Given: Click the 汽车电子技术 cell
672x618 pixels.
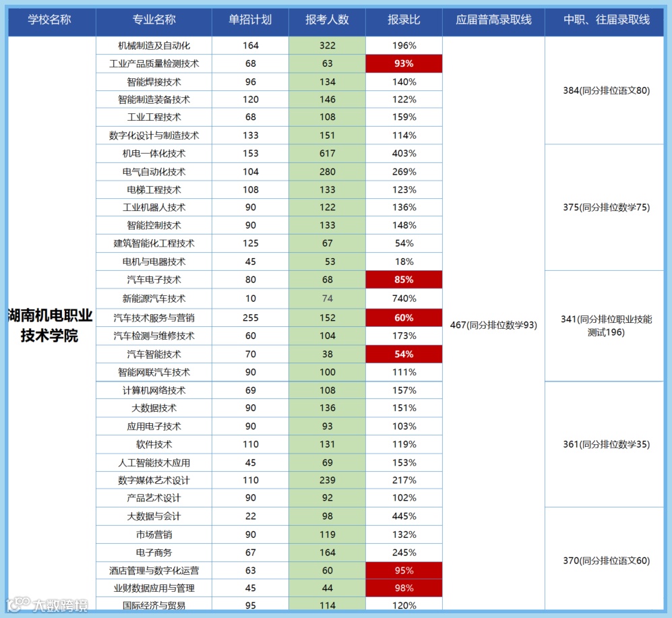Looking at the screenshot, I should 154,280.
